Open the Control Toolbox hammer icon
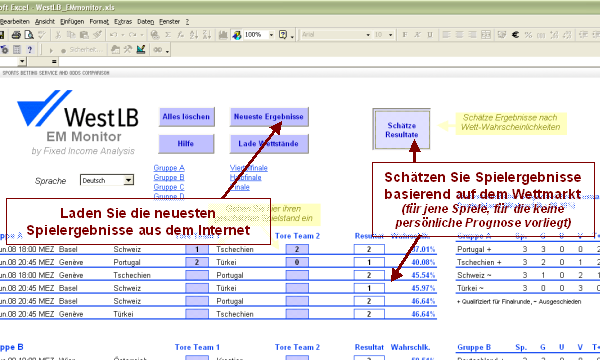Viewport: 600px width, 360px height. 128,50
